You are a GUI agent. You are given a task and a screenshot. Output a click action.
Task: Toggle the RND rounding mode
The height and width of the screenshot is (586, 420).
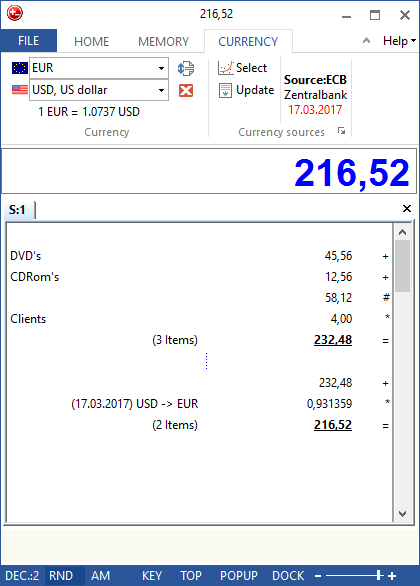click(61, 576)
